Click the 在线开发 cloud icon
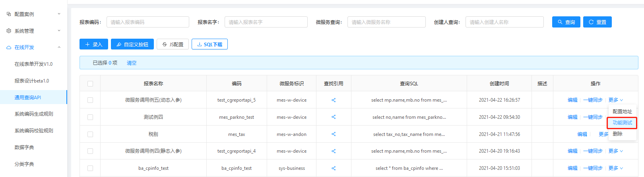 tap(9, 47)
